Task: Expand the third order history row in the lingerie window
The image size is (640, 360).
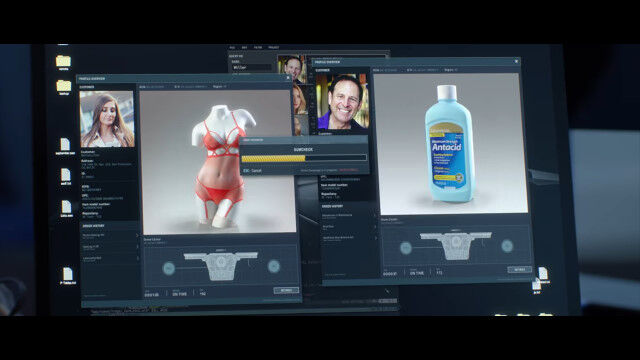Action: point(110,259)
